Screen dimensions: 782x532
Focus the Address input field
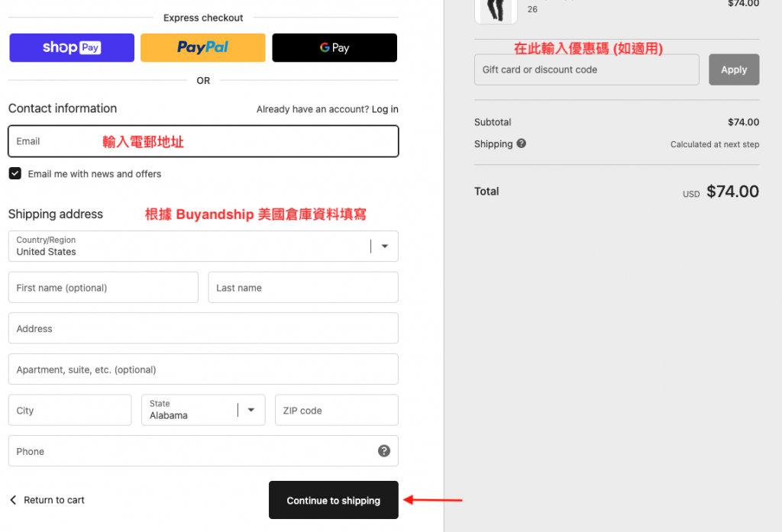click(202, 328)
